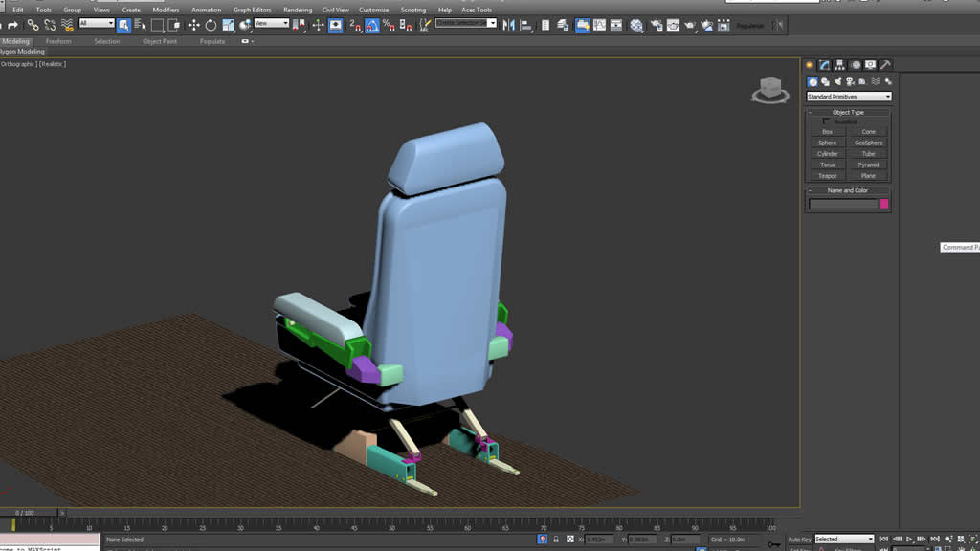Click the pink object color swatch
The height and width of the screenshot is (551, 980).
pyautogui.click(x=884, y=204)
